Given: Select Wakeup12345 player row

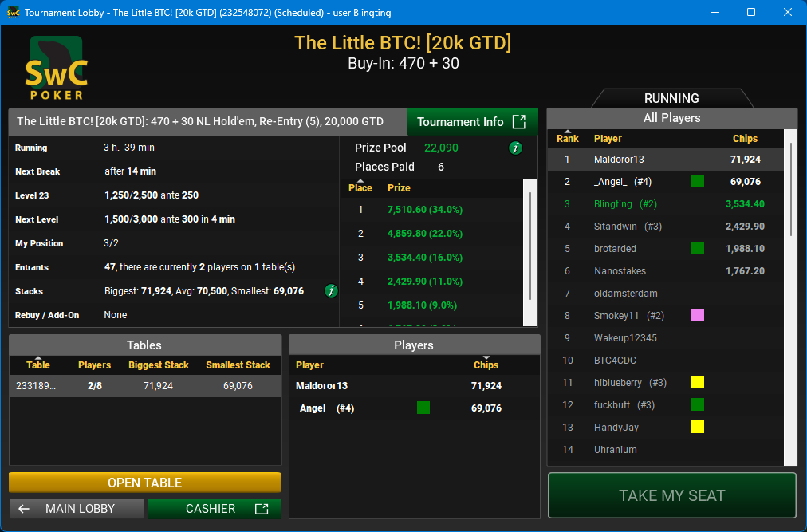Looking at the screenshot, I should [666, 338].
